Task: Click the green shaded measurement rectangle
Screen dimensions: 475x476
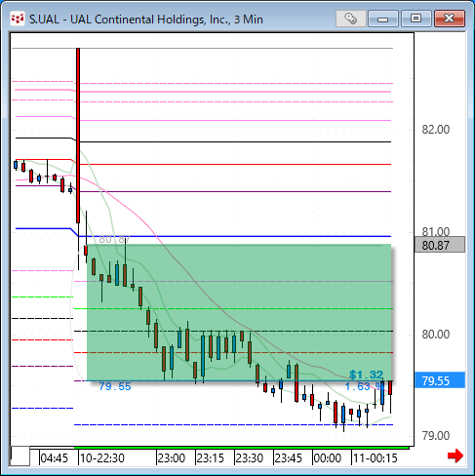Action: pos(239,312)
